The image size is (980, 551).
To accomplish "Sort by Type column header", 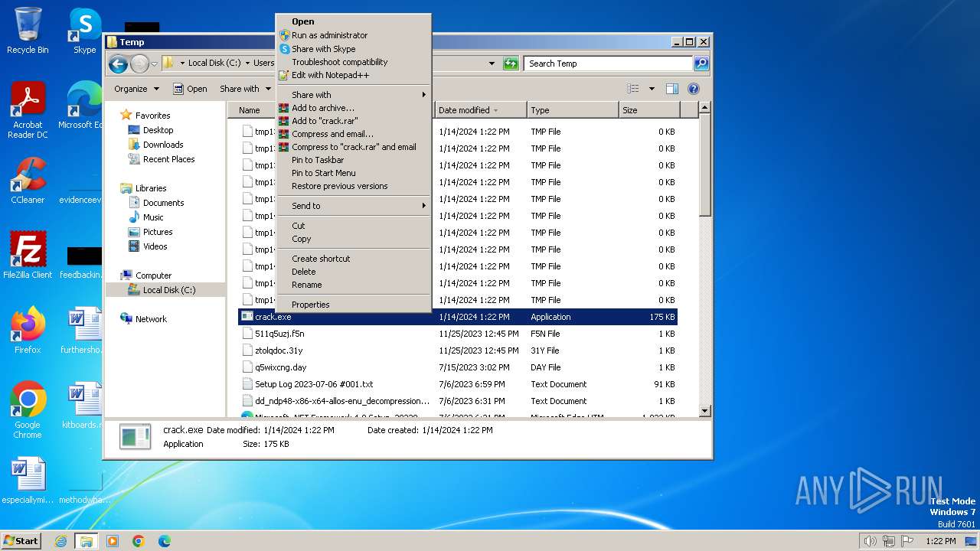I will (573, 110).
